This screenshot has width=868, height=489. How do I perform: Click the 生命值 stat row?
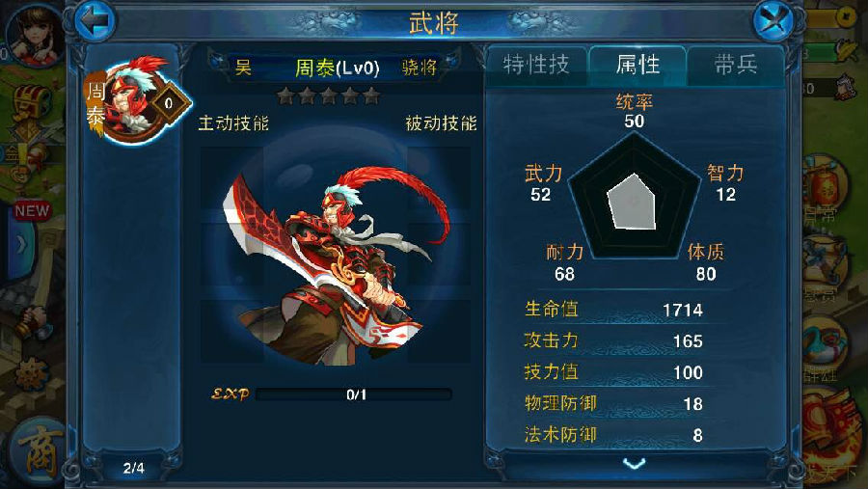[x=614, y=309]
